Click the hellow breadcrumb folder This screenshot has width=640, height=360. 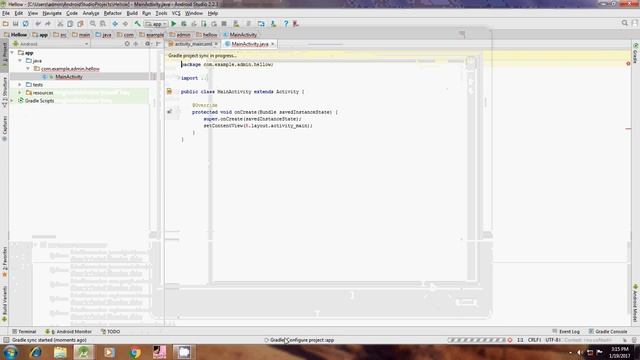tap(207, 35)
